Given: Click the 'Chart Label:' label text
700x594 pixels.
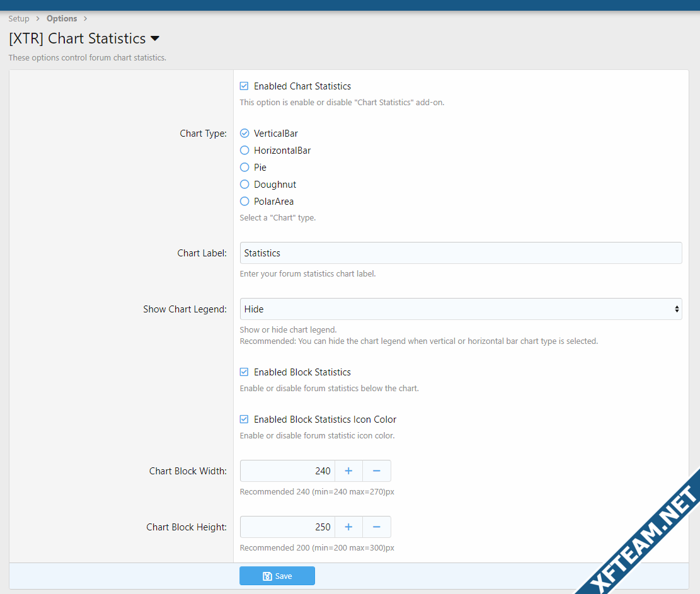Looking at the screenshot, I should (x=202, y=253).
